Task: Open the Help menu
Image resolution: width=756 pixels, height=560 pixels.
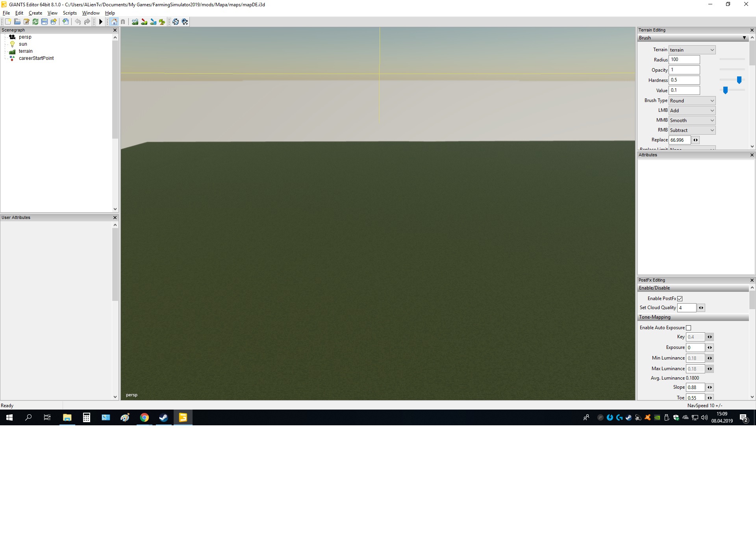Action: 110,13
